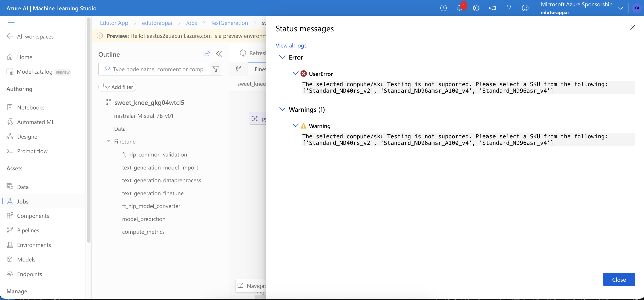Click the Automated ML lightning icon

coord(10,122)
